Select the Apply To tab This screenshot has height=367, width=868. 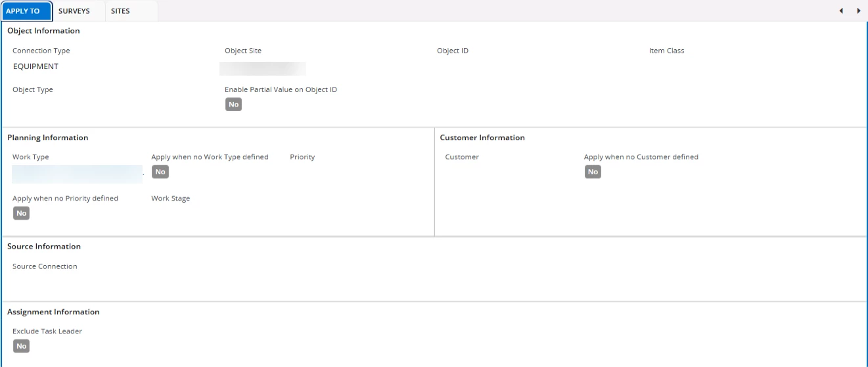coord(23,11)
